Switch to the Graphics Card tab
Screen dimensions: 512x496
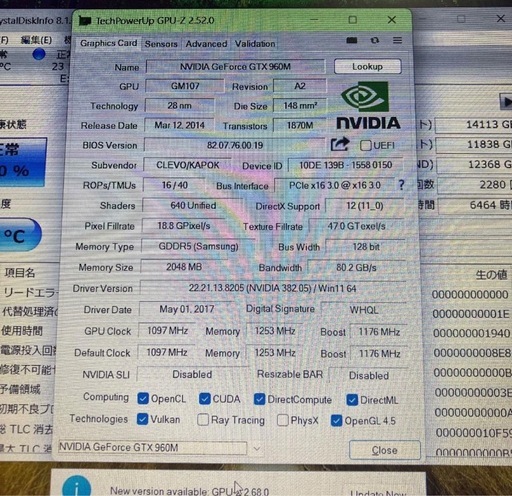coord(108,43)
